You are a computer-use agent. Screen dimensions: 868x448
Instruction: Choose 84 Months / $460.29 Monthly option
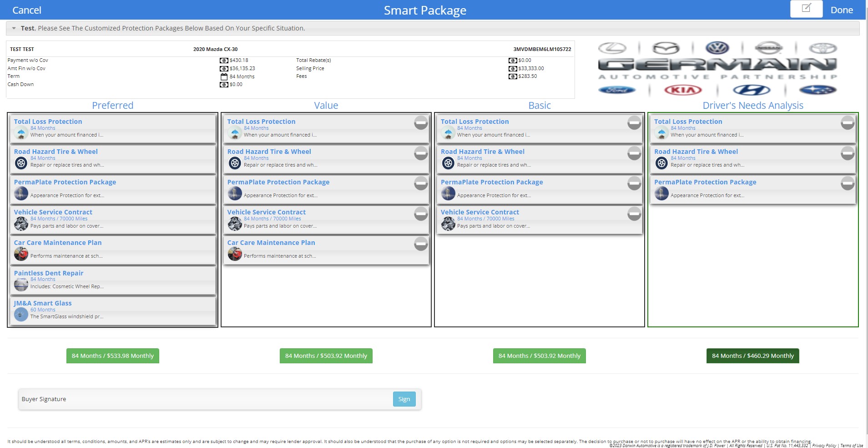click(x=753, y=356)
